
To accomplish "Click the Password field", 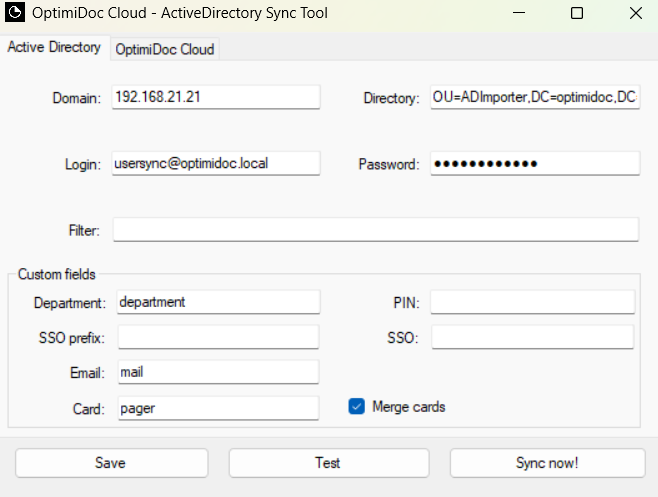I will point(534,163).
